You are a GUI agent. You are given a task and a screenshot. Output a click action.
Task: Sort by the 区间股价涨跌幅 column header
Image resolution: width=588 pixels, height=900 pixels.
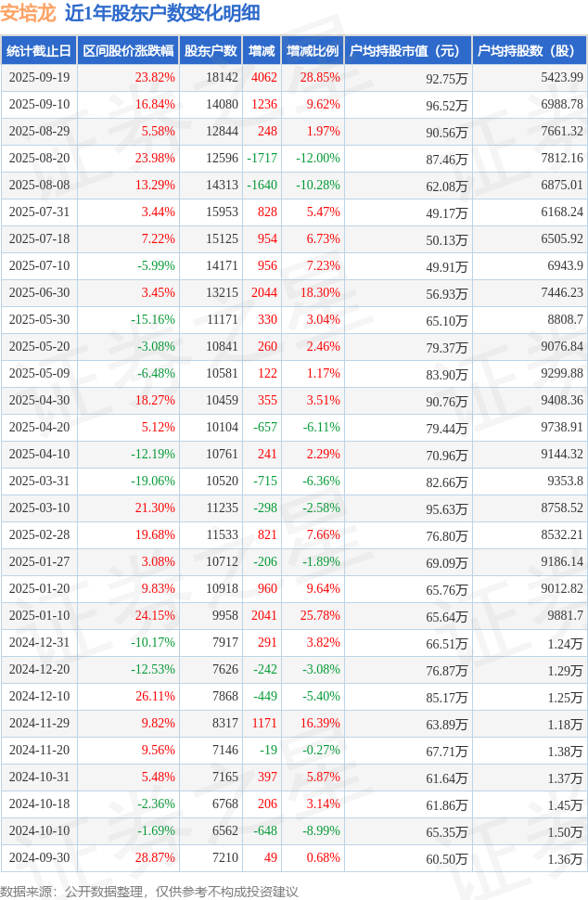click(x=127, y=51)
